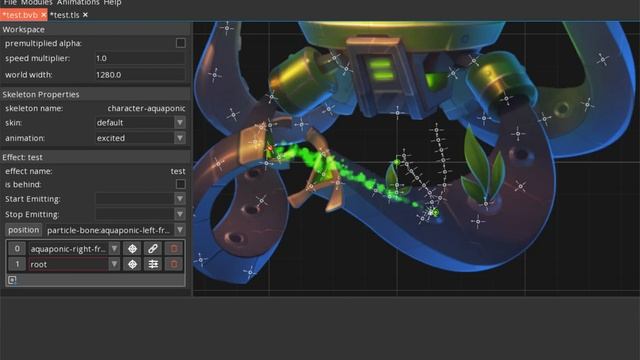Click the index 0 button in the bone list
The width and height of the screenshot is (640, 360).
click(17, 249)
